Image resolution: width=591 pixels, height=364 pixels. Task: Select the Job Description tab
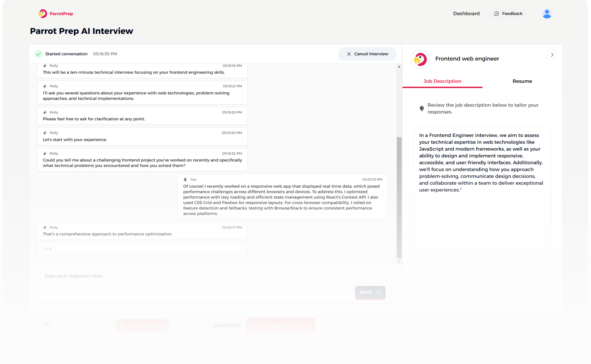(x=442, y=81)
